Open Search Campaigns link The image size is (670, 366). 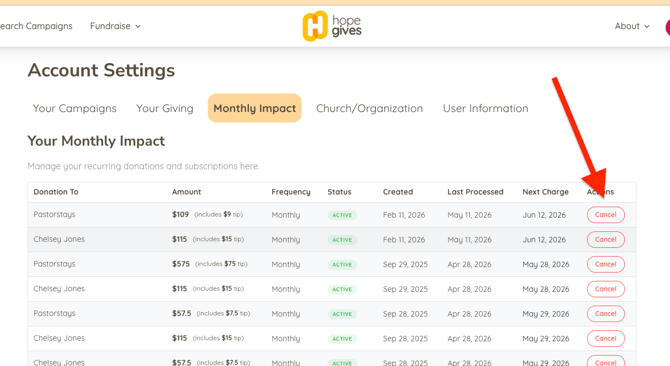click(x=36, y=26)
